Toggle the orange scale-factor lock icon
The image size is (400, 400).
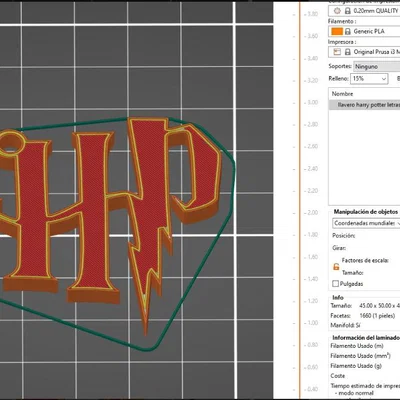(336, 266)
